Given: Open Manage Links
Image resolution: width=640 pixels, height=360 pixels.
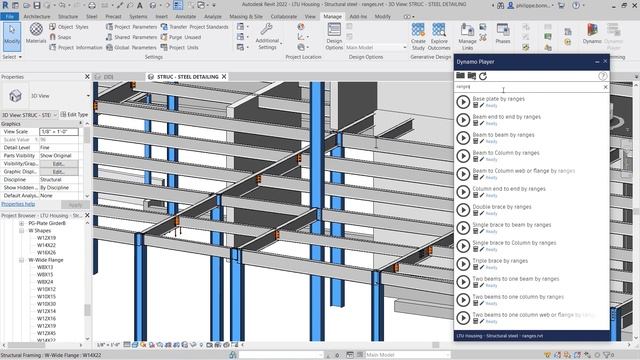Looking at the screenshot, I should (467, 37).
